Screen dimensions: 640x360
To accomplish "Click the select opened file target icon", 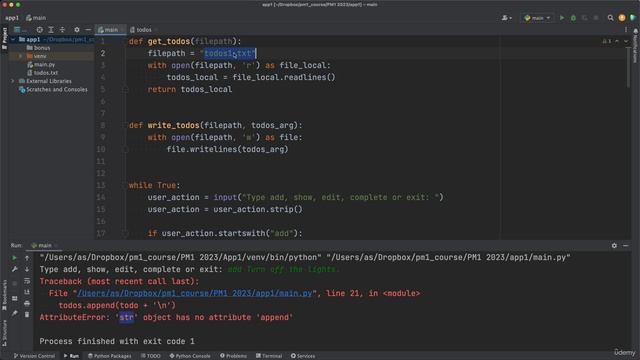I will pyautogui.click(x=40, y=30).
